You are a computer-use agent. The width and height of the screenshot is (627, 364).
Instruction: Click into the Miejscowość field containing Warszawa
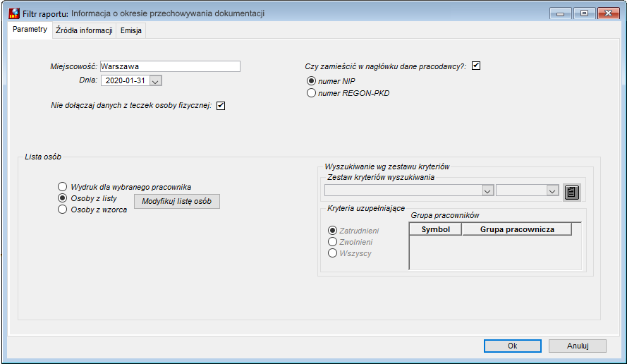pyautogui.click(x=170, y=66)
